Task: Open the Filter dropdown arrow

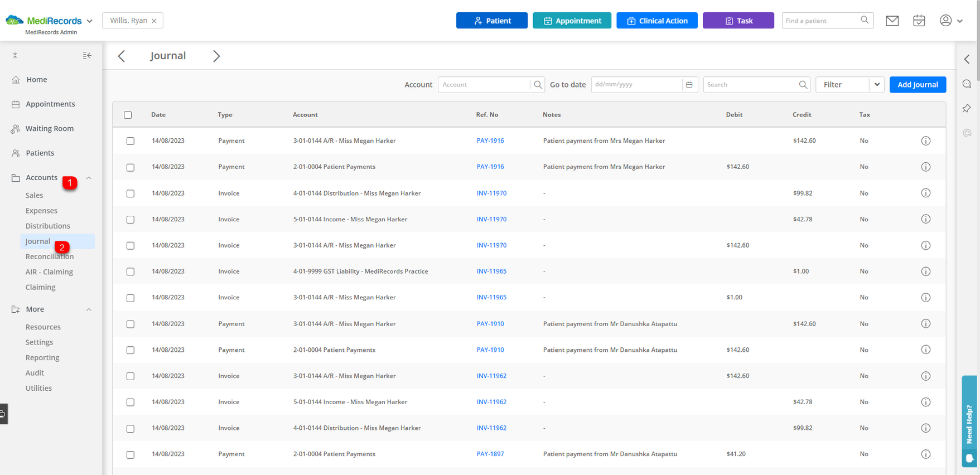Action: click(877, 85)
